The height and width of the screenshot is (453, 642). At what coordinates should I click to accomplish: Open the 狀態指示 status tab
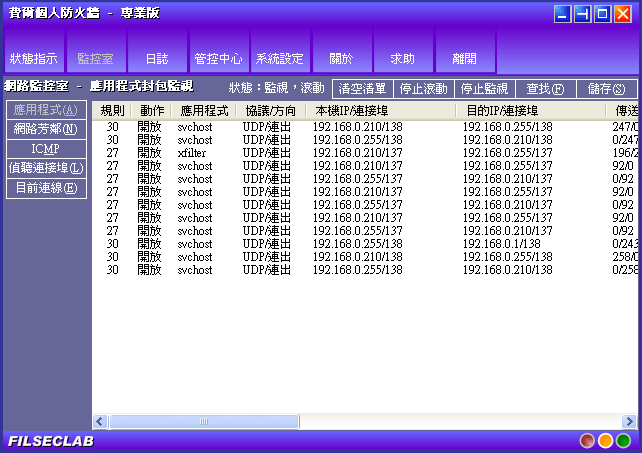click(34, 59)
